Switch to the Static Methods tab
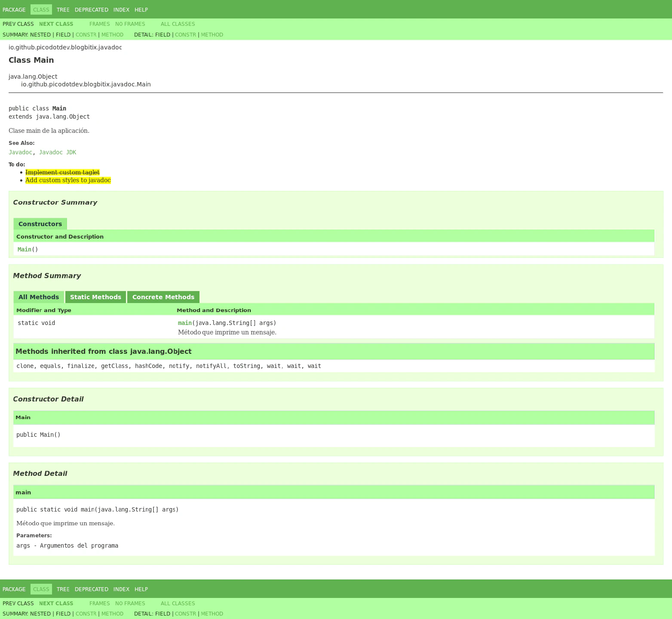Image resolution: width=672 pixels, height=619 pixels. 95,297
